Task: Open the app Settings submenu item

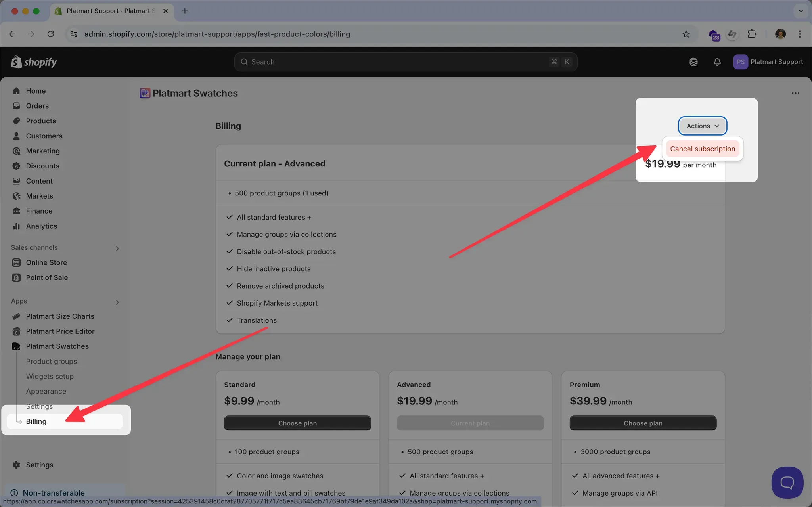Action: click(39, 407)
